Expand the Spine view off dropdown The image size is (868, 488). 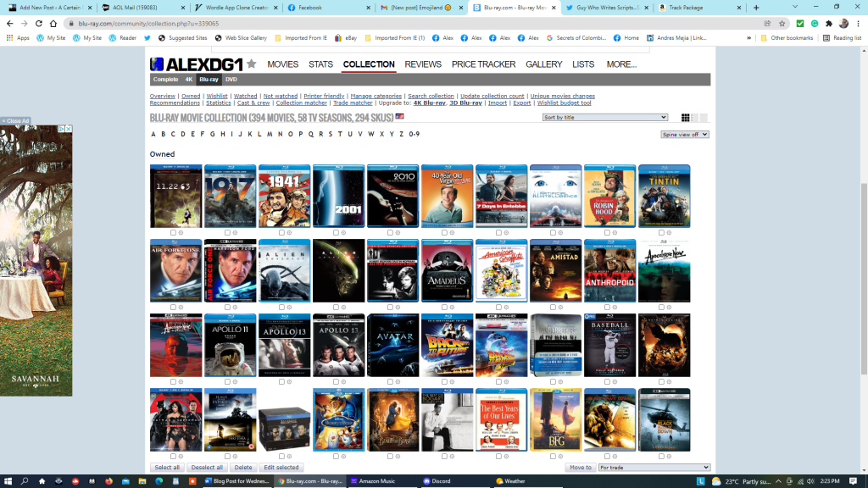[685, 135]
